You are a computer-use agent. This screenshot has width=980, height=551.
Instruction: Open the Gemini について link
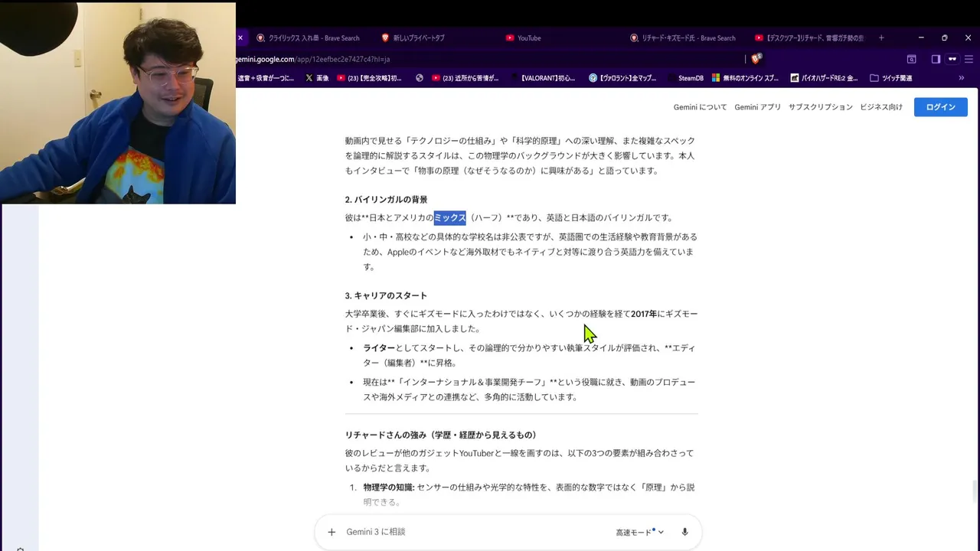(700, 107)
